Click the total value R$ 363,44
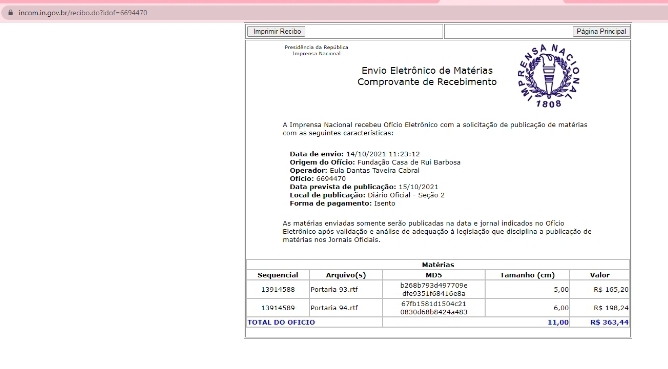The height and width of the screenshot is (369, 668). pyautogui.click(x=609, y=323)
